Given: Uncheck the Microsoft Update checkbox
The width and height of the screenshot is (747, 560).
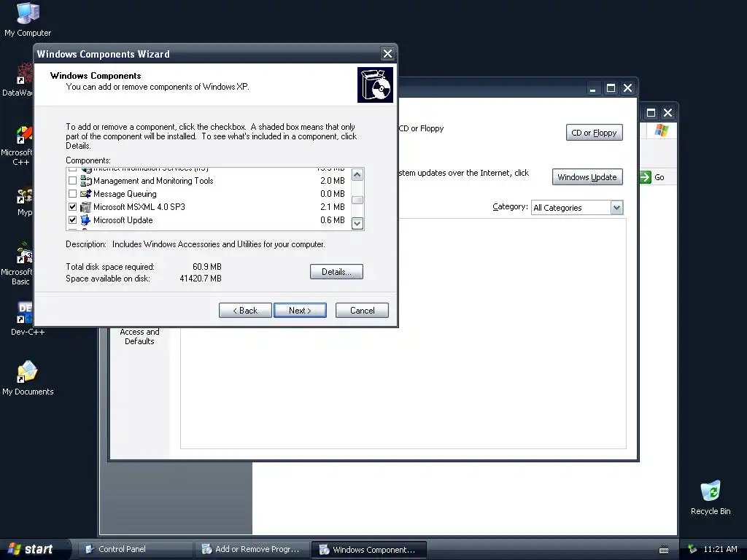Looking at the screenshot, I should point(72,220).
